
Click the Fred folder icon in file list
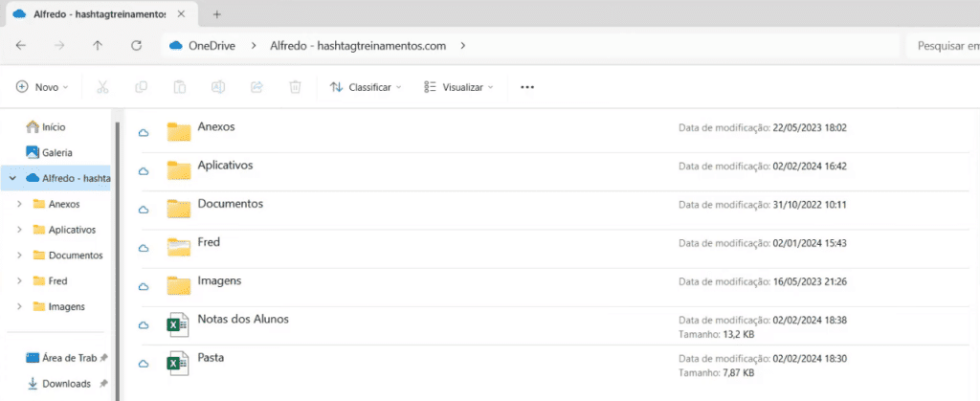pyautogui.click(x=179, y=247)
